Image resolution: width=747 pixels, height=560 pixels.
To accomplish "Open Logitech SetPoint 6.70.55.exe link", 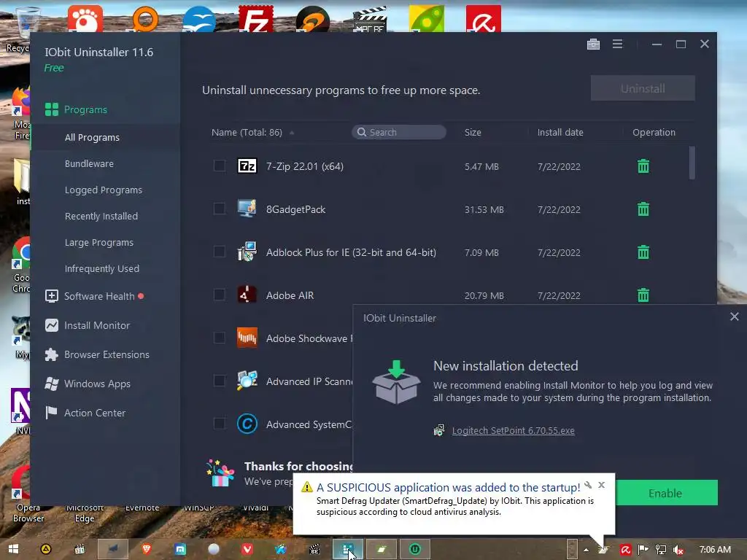I will (x=513, y=430).
